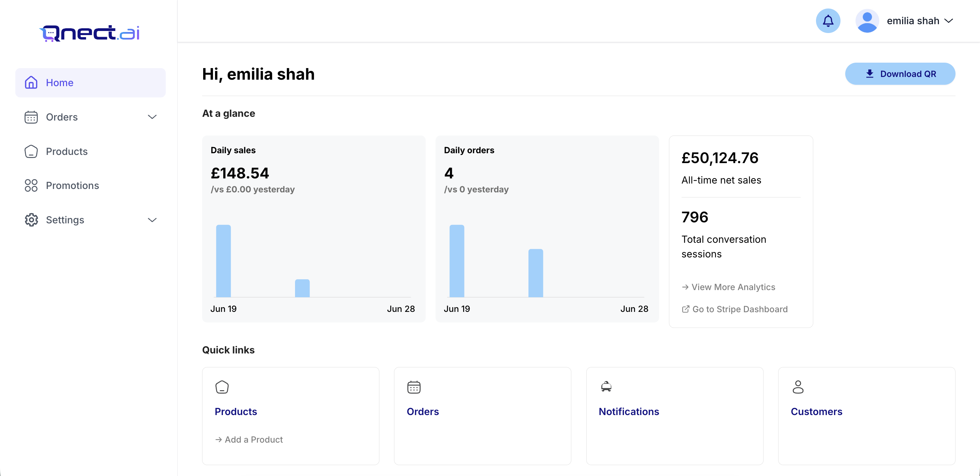The width and height of the screenshot is (980, 476).
Task: Open Go to Stripe Dashboard link
Action: click(740, 309)
